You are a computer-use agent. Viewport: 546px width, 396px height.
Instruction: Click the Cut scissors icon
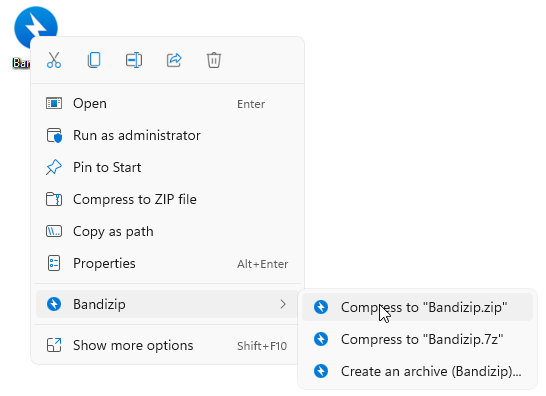[x=54, y=60]
